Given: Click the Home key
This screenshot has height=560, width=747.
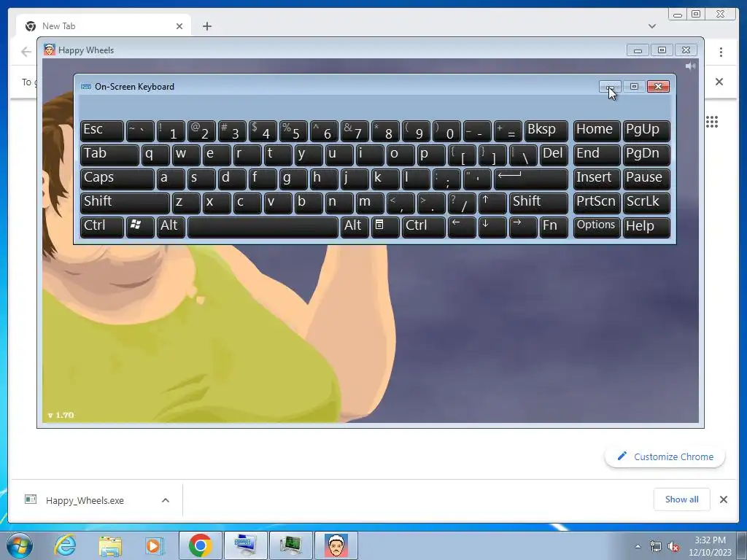Looking at the screenshot, I should (x=597, y=131).
